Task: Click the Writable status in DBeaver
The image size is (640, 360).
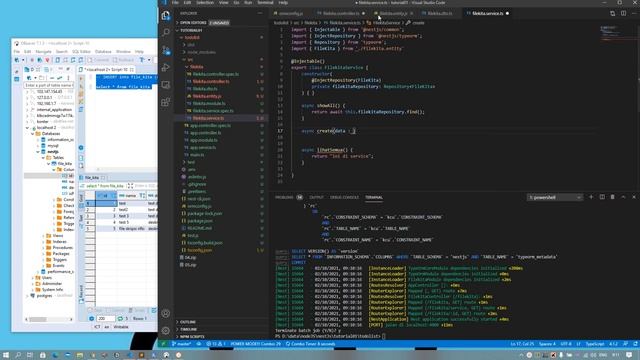Action: [121, 327]
